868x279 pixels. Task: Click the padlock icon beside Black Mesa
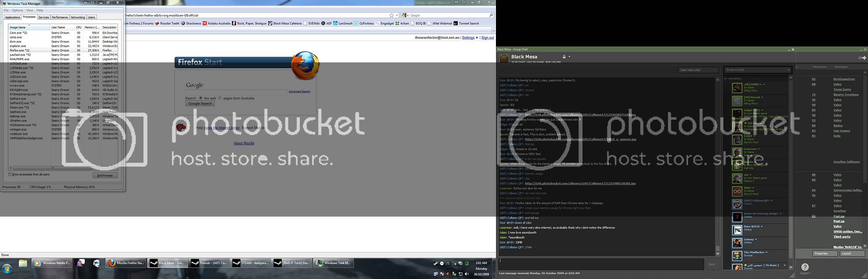click(564, 57)
